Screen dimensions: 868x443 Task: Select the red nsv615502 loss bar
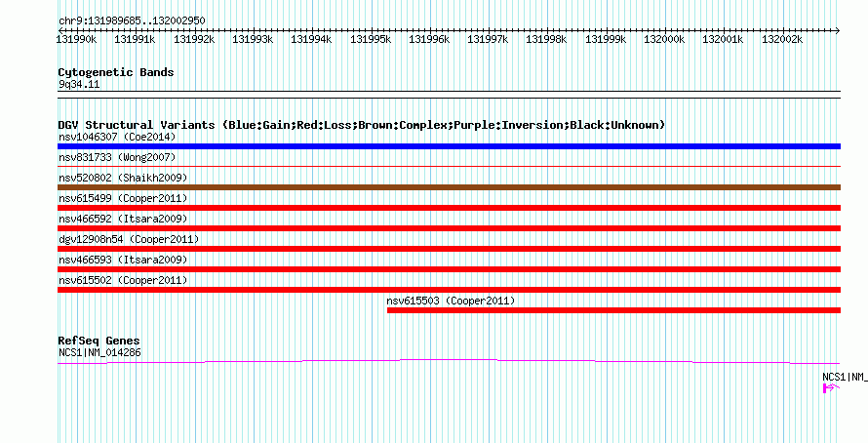[449, 290]
